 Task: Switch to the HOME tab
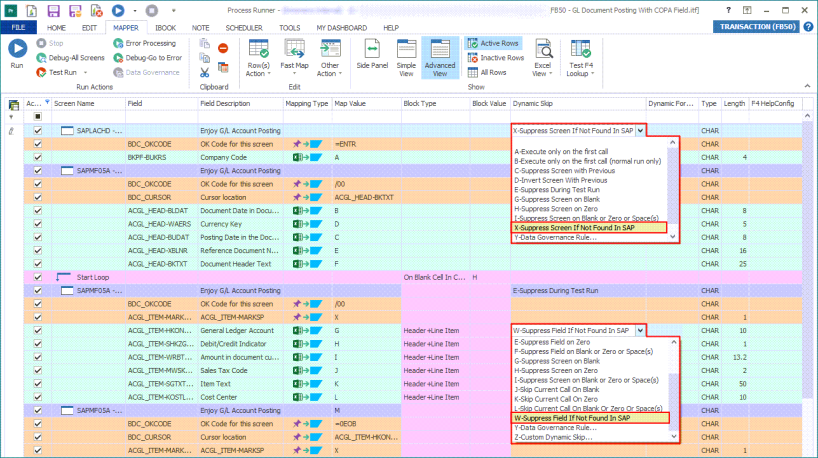point(56,28)
